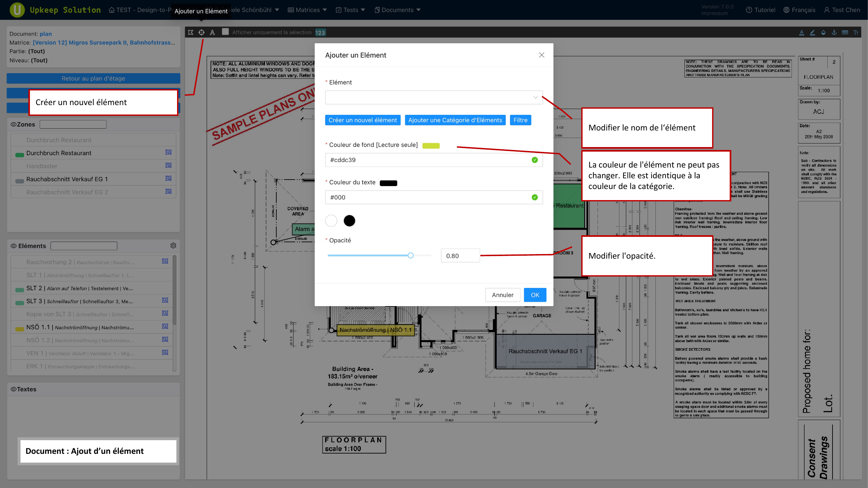Click the blue OK button in the dialog
The image size is (868, 488).
pyautogui.click(x=535, y=295)
